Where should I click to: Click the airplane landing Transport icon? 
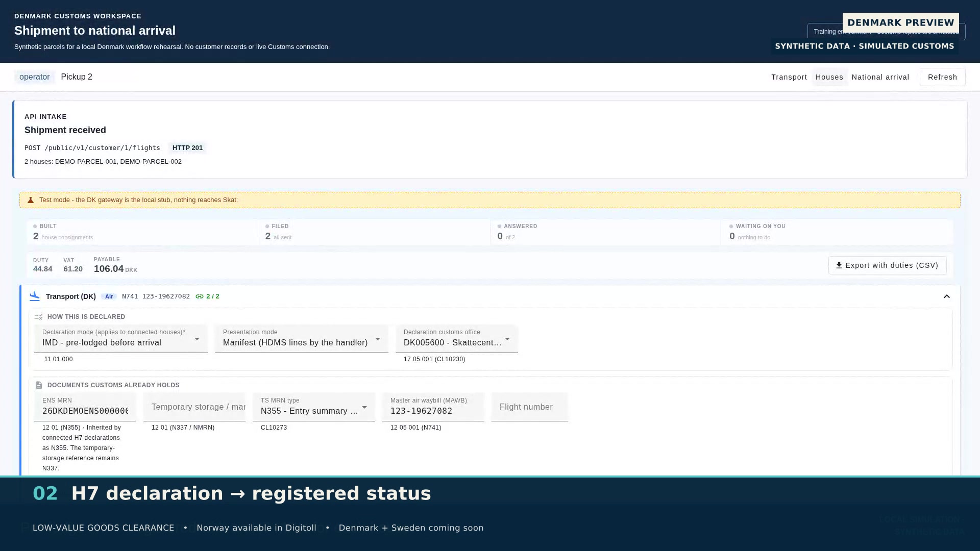coord(35,296)
